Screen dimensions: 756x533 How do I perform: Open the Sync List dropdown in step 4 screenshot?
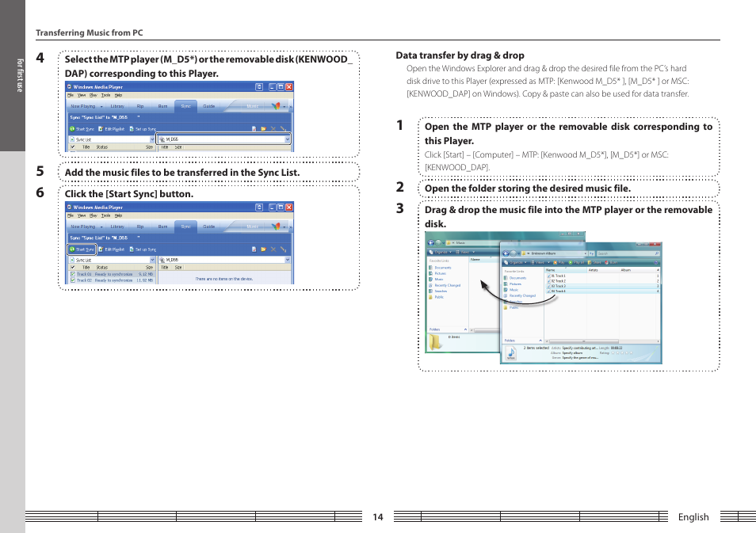click(x=152, y=139)
